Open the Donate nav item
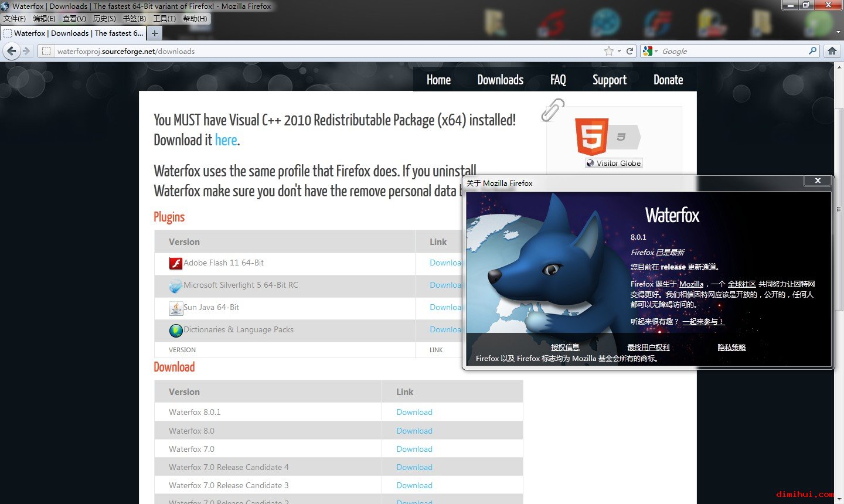This screenshot has height=504, width=844. [668, 80]
